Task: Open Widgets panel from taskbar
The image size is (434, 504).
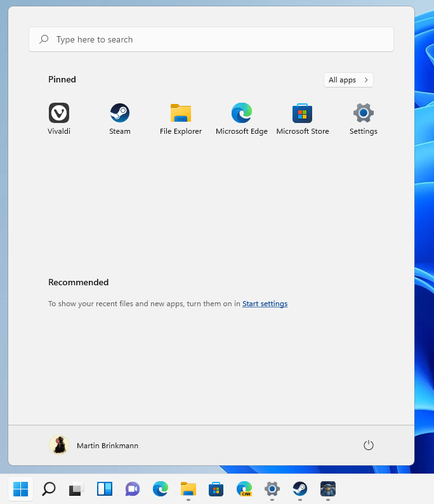Action: click(x=105, y=489)
